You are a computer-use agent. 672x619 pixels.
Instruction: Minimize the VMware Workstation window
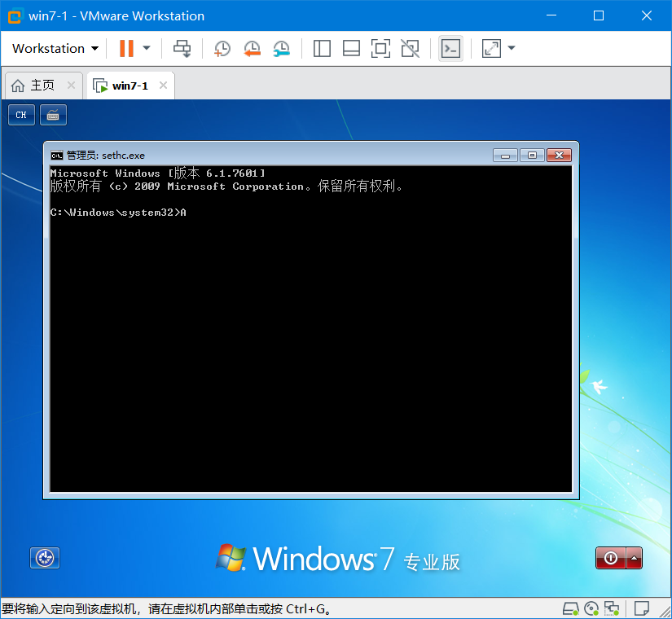point(551,15)
